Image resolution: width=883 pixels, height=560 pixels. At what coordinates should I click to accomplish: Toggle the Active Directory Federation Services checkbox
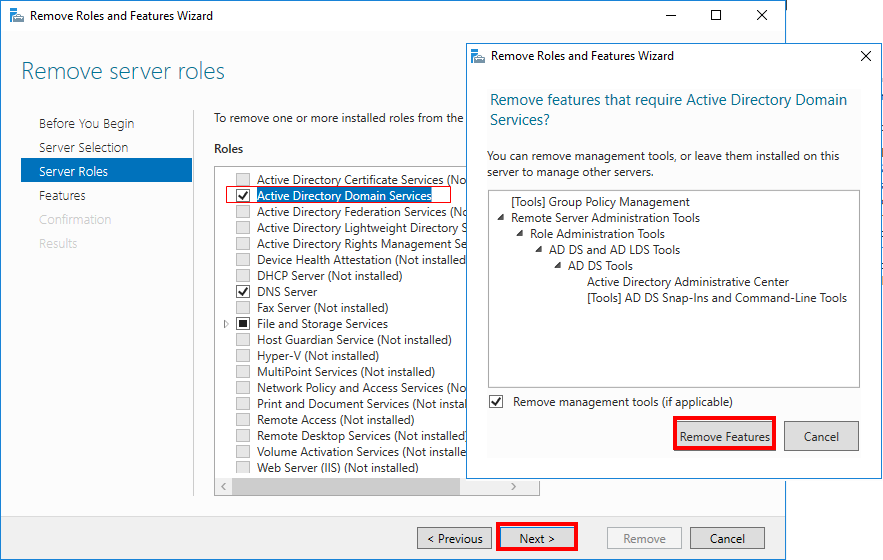243,212
